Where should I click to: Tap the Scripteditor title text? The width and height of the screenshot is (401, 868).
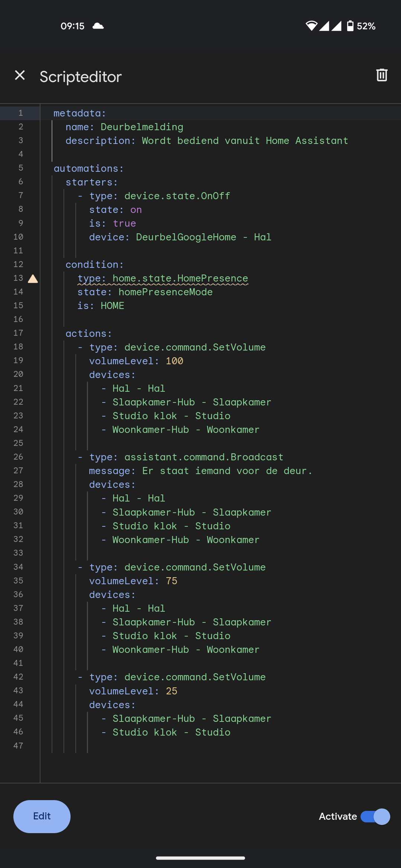[81, 77]
